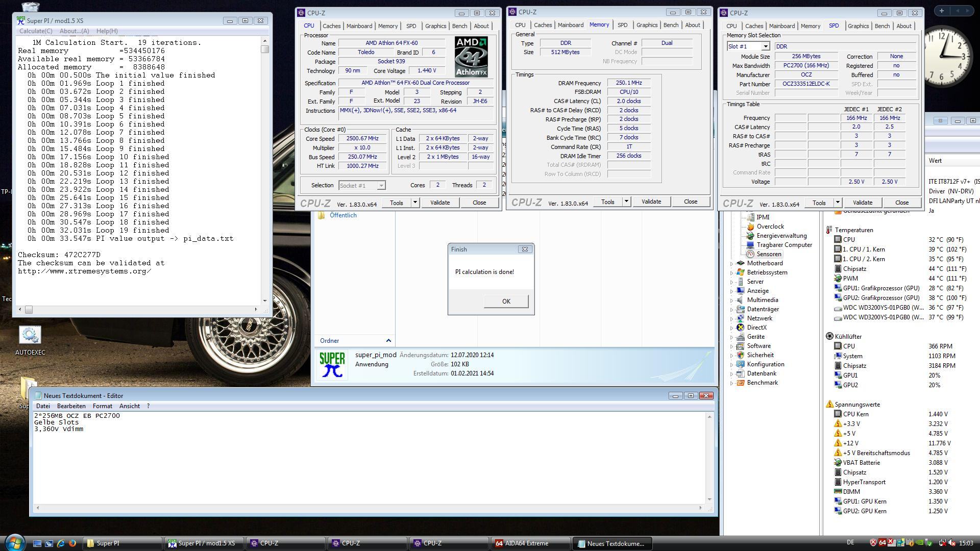Open Help(H) menu in Super PI

(x=107, y=31)
